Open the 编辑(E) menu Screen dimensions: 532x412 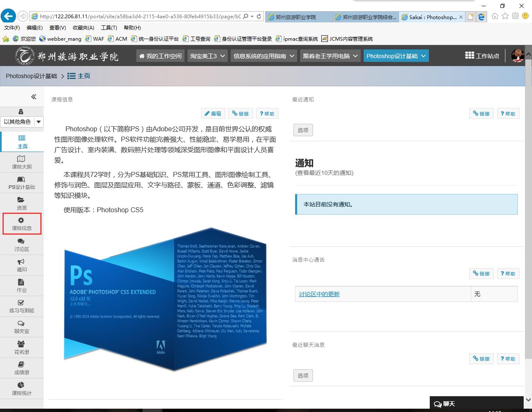coord(34,28)
